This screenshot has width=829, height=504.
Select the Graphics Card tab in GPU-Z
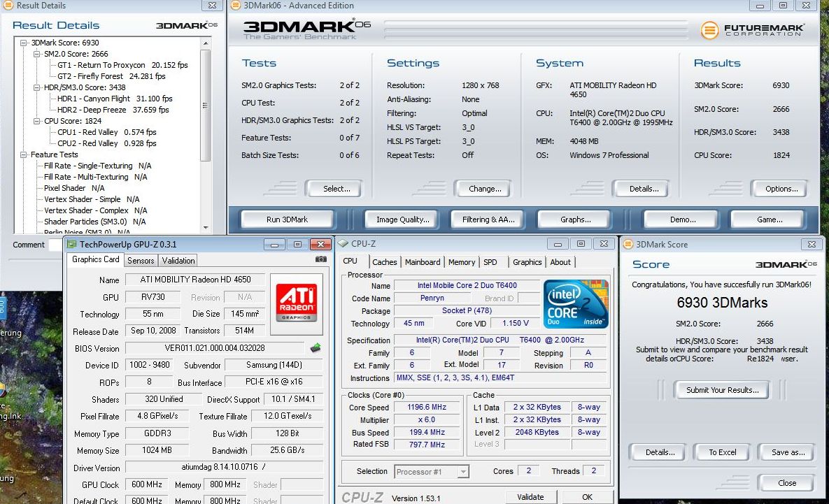(x=96, y=259)
